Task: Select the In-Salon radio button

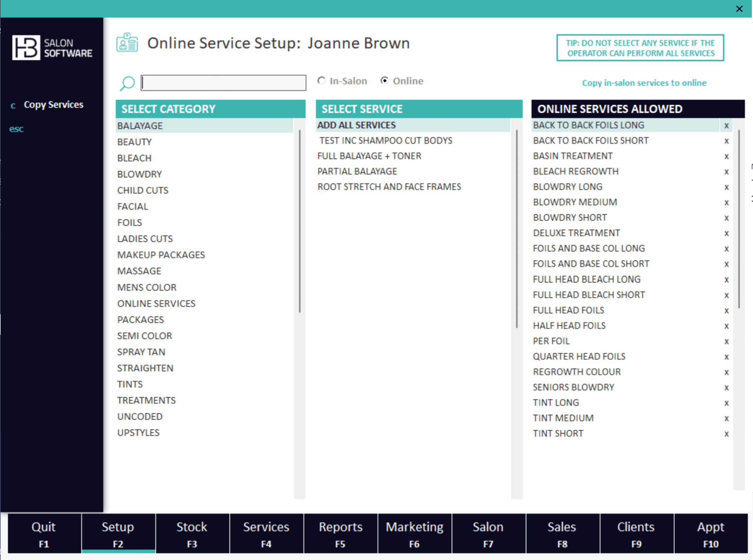Action: point(321,81)
